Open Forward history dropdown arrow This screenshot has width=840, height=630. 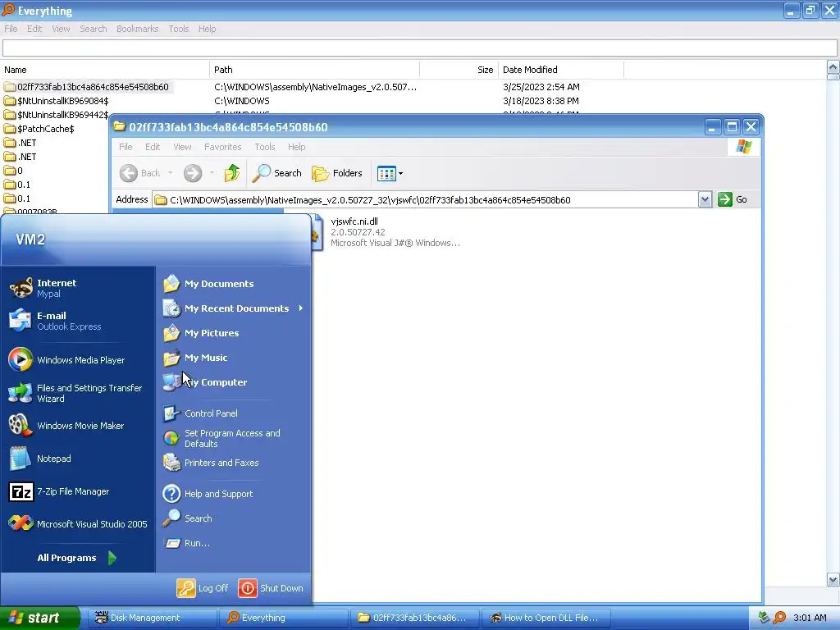[212, 173]
